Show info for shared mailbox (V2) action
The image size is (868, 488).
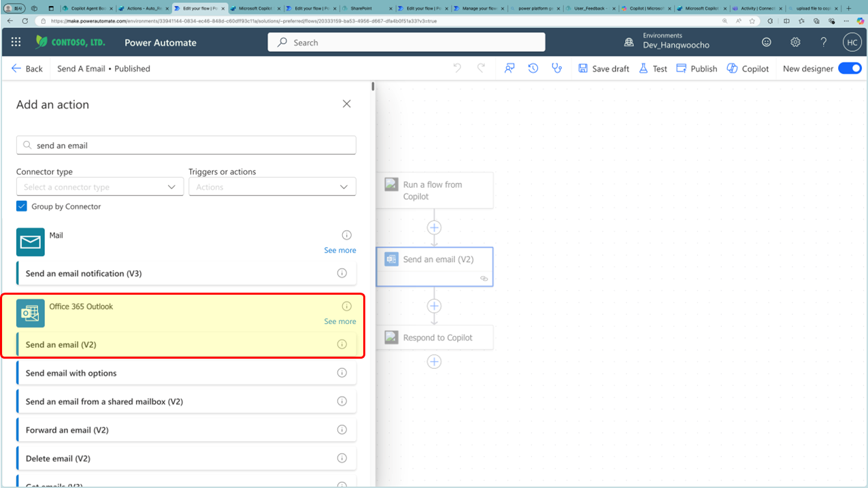[342, 402]
